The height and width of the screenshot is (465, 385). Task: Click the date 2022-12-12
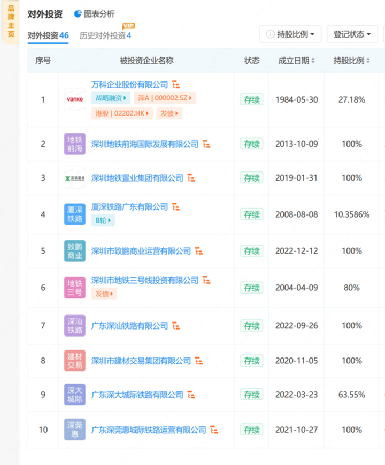297,251
